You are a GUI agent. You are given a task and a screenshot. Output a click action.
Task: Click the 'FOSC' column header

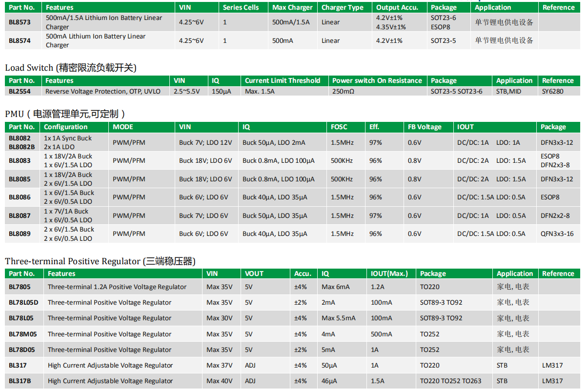pos(339,127)
